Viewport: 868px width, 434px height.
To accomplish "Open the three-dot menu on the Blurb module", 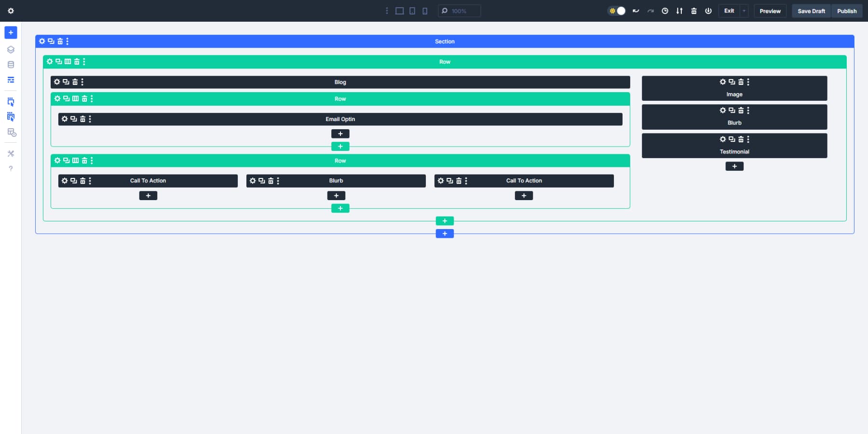I will coord(278,180).
